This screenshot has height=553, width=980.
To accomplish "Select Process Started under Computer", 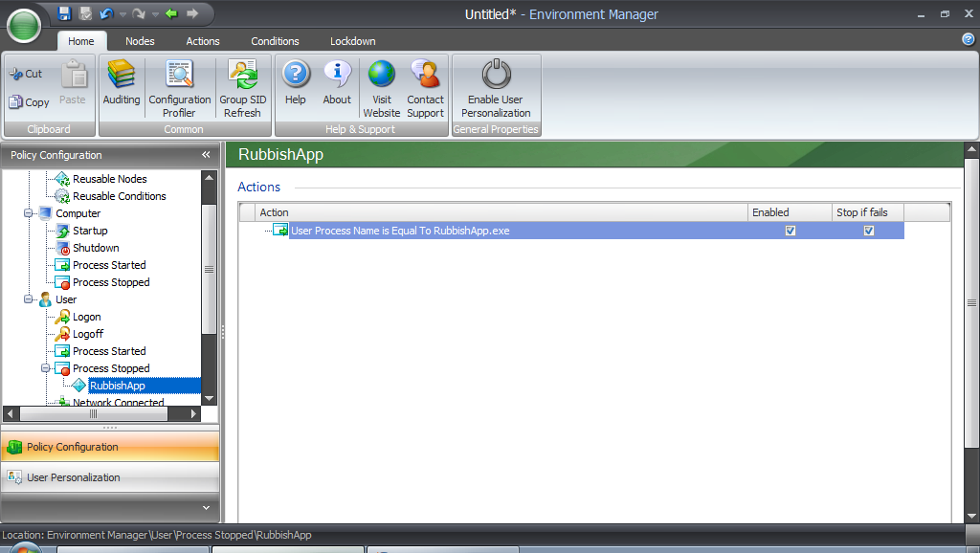I will click(109, 265).
